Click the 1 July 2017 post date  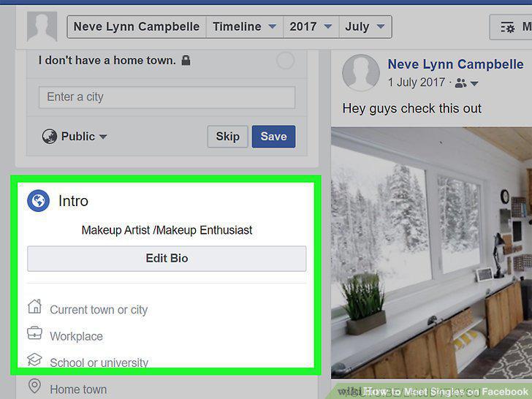pyautogui.click(x=417, y=82)
